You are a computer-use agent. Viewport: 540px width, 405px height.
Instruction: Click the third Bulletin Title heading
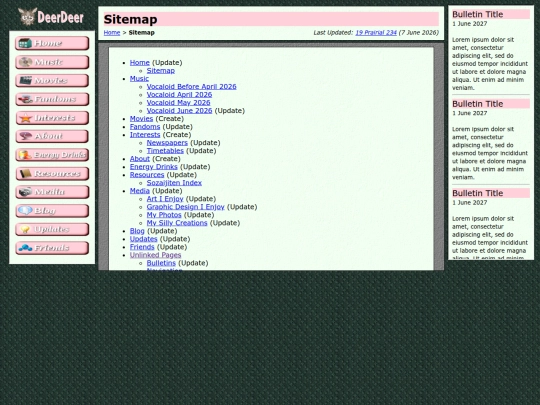(x=478, y=193)
